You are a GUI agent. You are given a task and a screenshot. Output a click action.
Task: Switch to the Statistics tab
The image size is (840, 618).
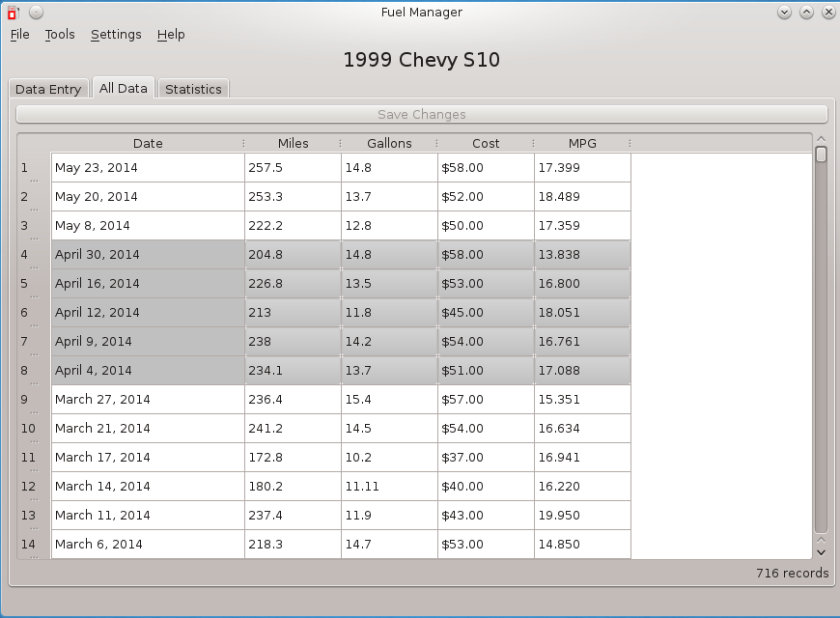coord(193,89)
